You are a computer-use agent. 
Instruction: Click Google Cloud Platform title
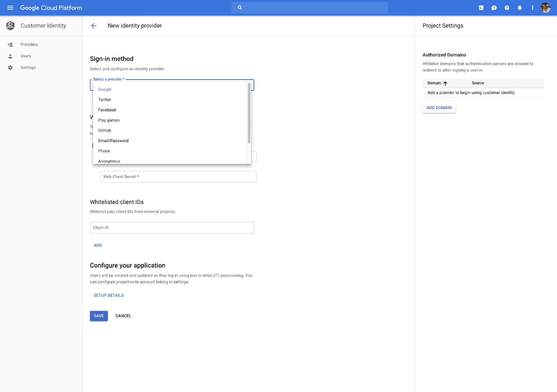[51, 8]
